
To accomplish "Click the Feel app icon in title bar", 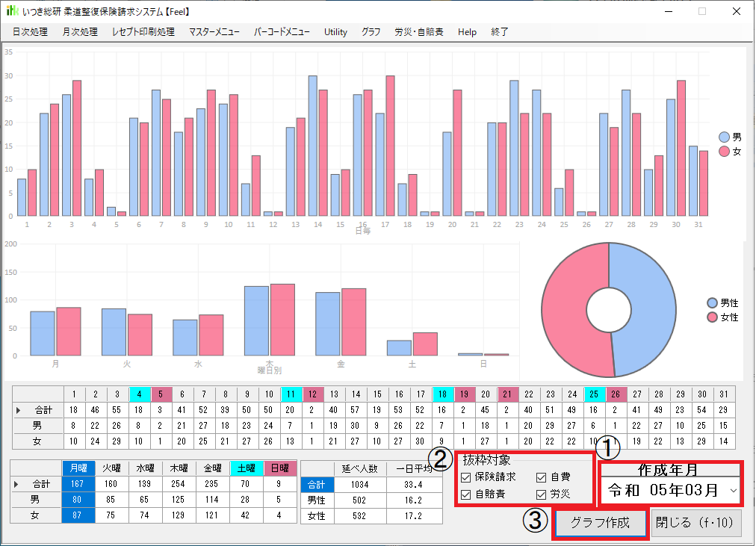I will pos(13,12).
